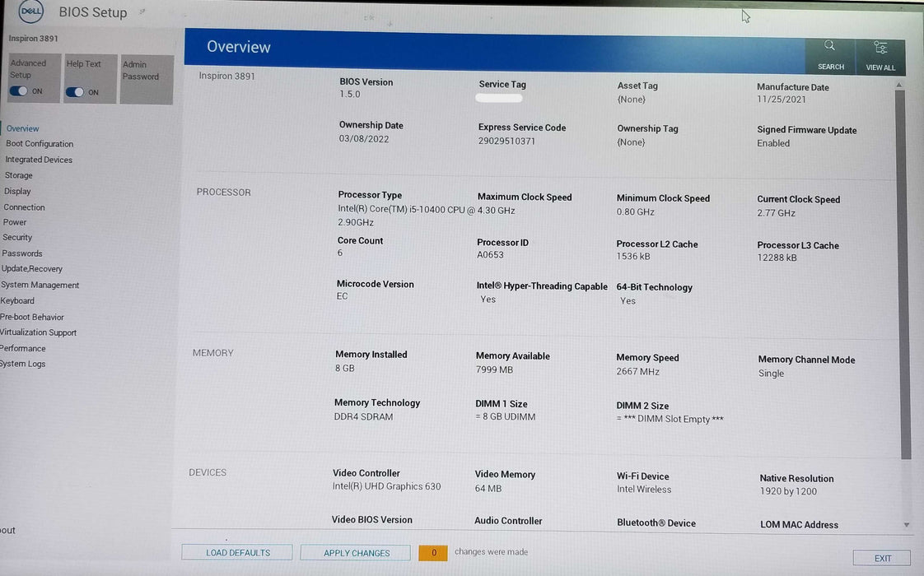924x576 pixels.
Task: Click Memory Installed 8 GB value
Action: [x=345, y=368]
